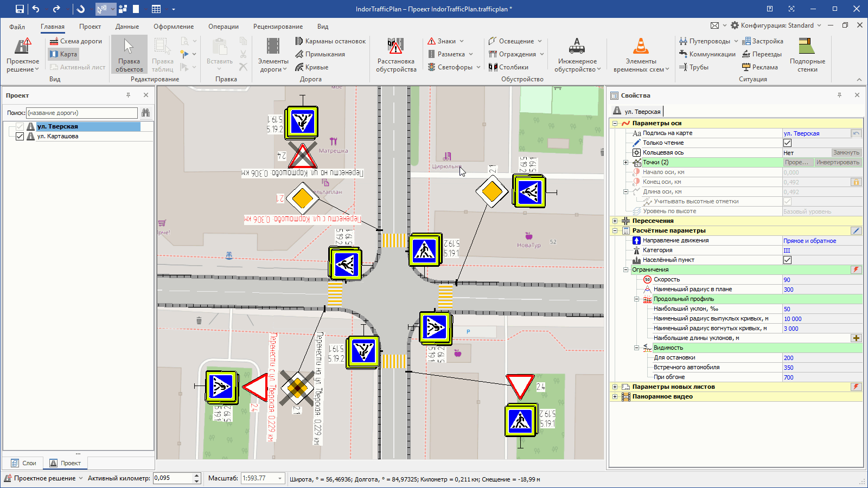Select Кривые tool
Screen dimensions: 868x488
(311, 67)
